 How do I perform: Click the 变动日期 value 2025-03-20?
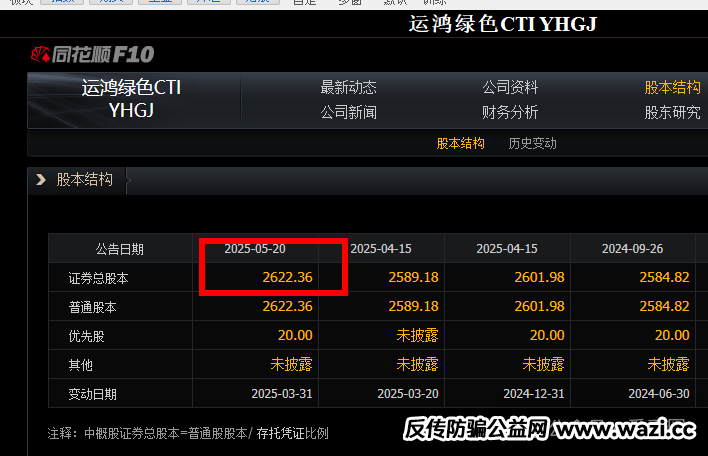408,394
